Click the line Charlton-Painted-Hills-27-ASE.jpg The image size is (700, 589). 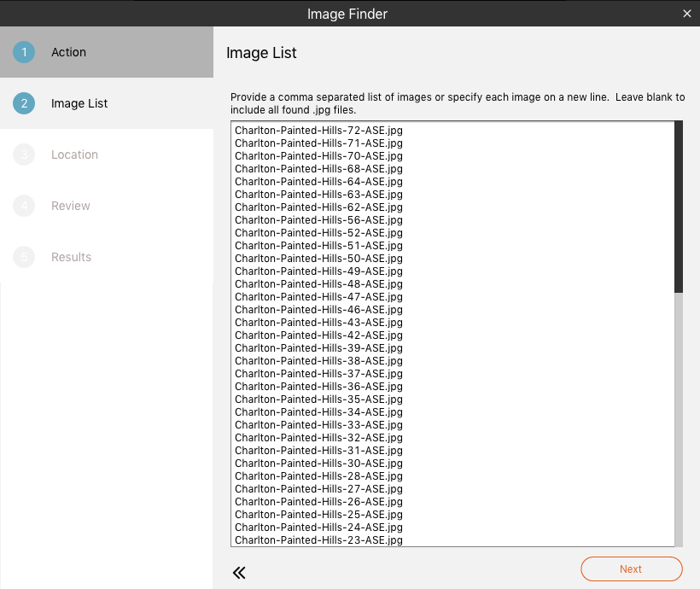tap(318, 489)
